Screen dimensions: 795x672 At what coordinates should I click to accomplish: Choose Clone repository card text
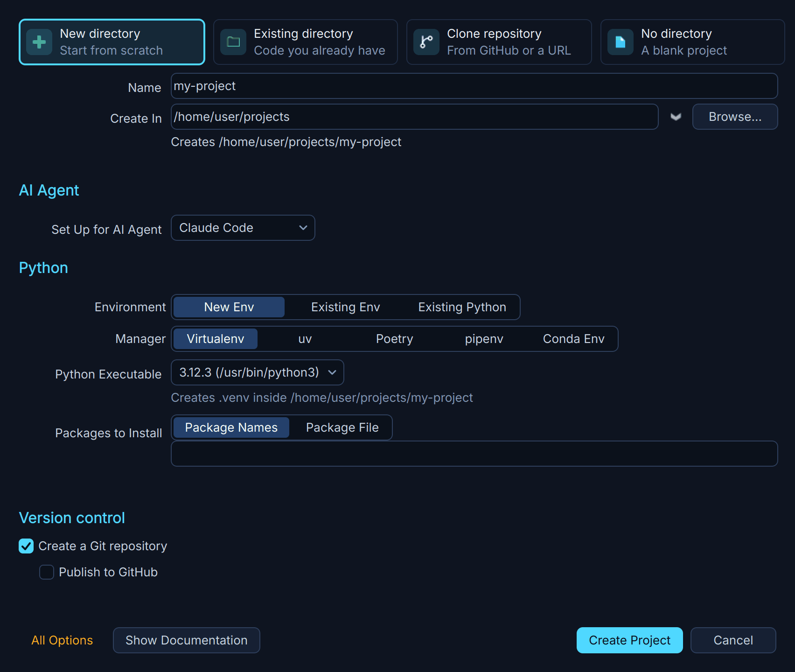pos(509,42)
